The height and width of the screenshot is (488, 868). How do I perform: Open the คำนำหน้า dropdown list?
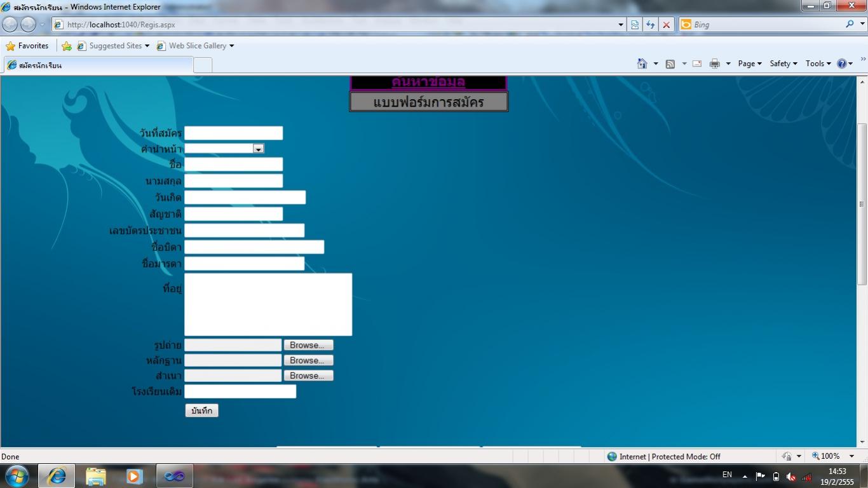pyautogui.click(x=224, y=149)
